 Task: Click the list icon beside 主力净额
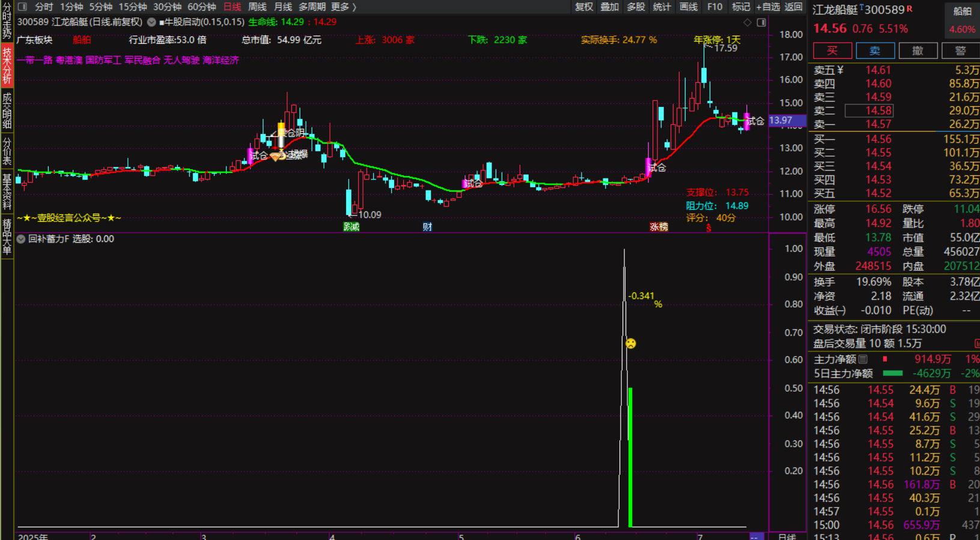(863, 359)
